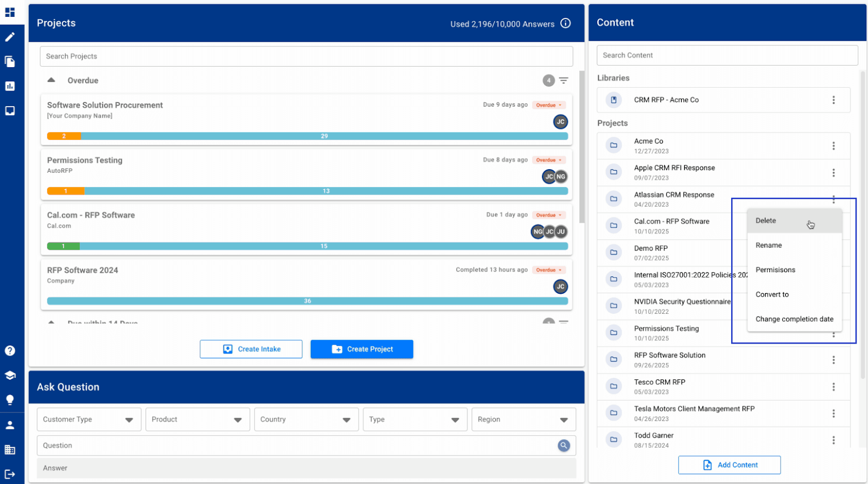
Task: Click the Create Project button
Action: pyautogui.click(x=362, y=349)
